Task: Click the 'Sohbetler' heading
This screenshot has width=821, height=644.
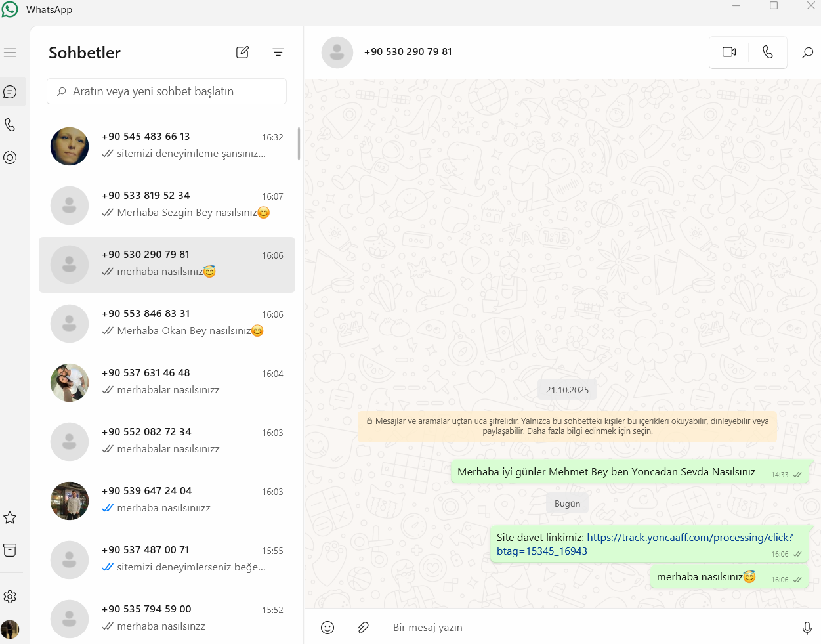Action: pos(85,53)
